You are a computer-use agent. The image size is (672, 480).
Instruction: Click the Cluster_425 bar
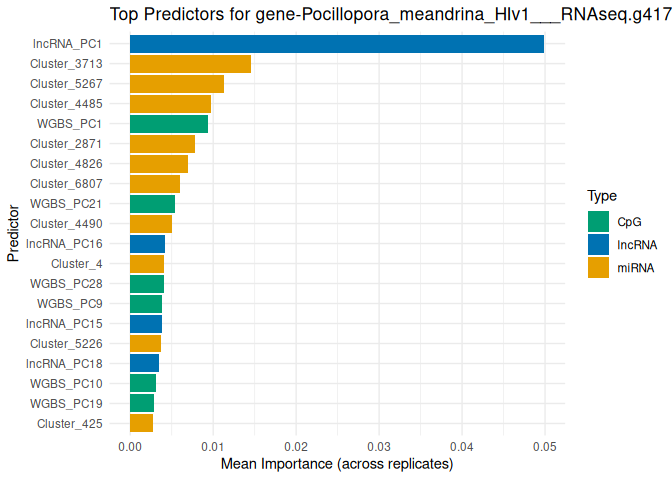click(141, 423)
